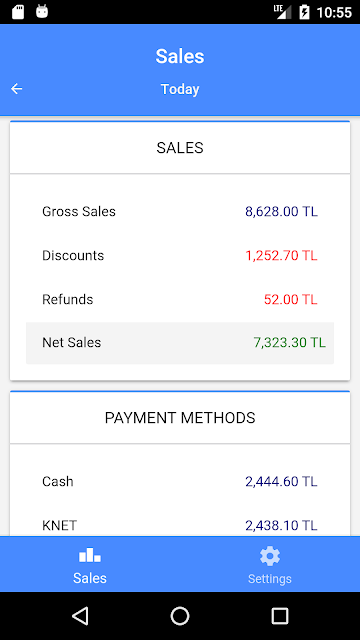Tap the Today date period label

pos(180,89)
